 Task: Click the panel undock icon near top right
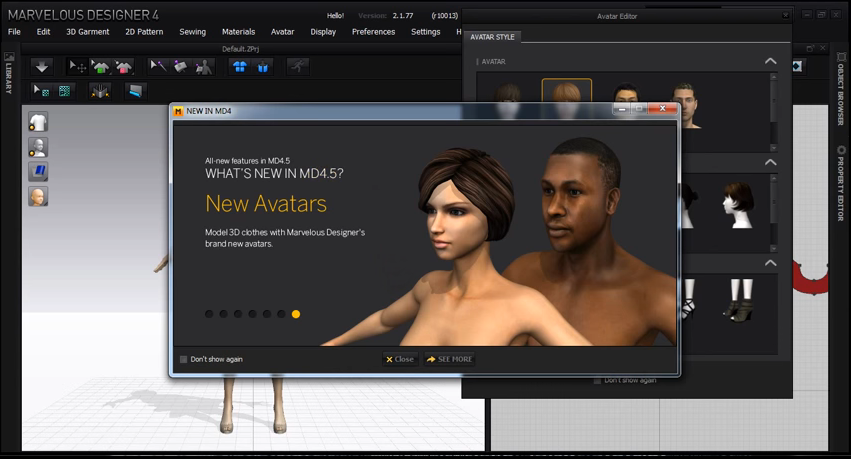[x=810, y=48]
